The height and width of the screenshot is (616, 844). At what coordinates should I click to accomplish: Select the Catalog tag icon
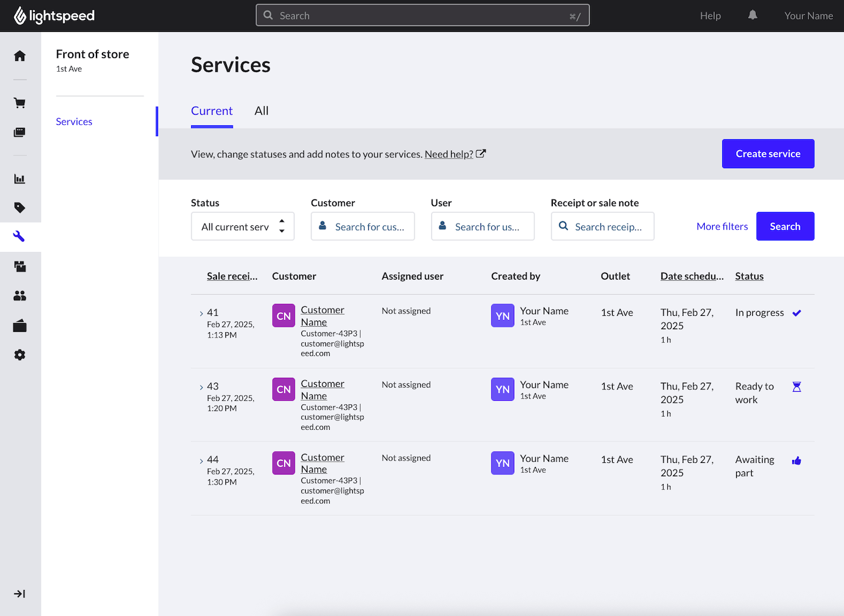(19, 207)
